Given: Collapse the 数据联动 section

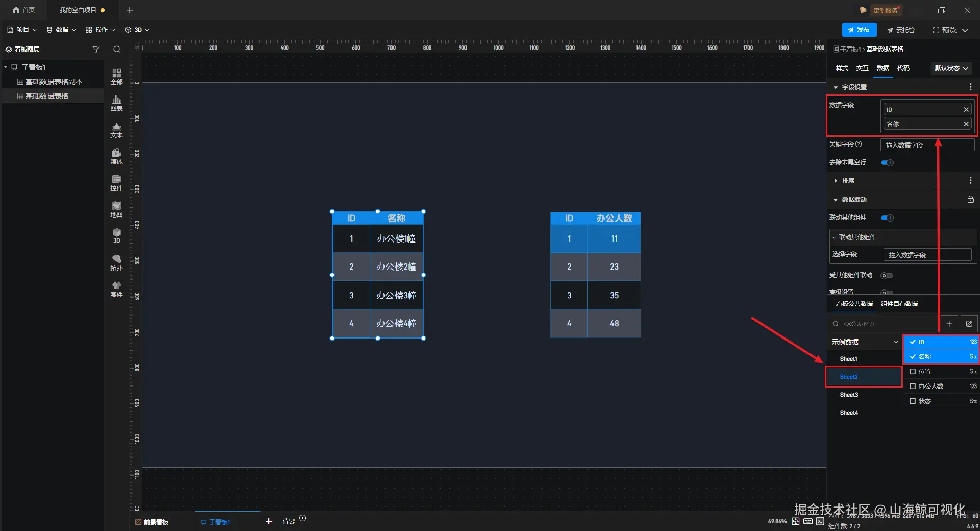Looking at the screenshot, I should pos(836,200).
